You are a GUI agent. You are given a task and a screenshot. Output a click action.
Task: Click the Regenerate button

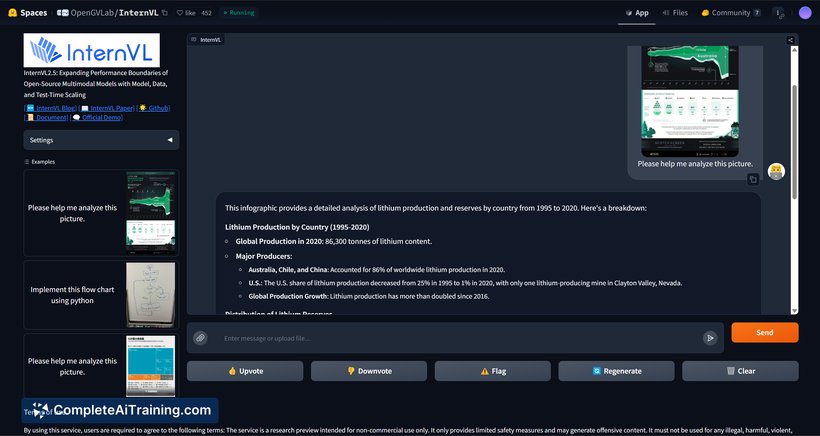(617, 371)
